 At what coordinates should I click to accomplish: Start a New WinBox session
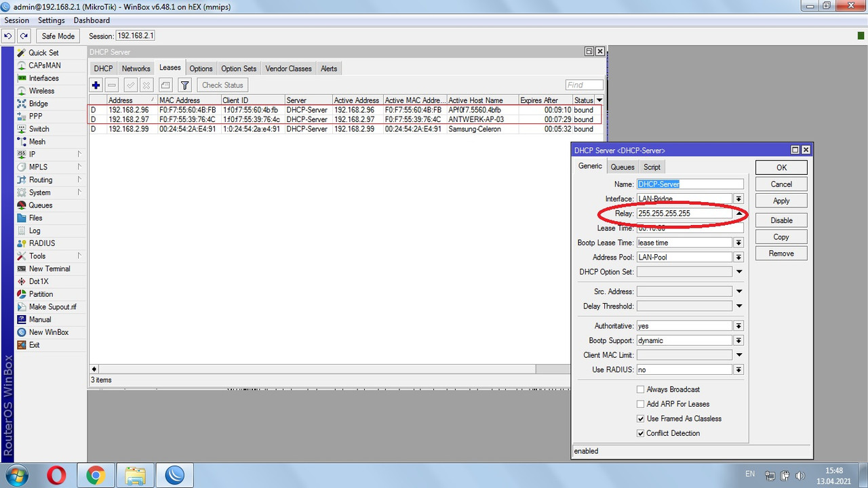pyautogui.click(x=48, y=332)
